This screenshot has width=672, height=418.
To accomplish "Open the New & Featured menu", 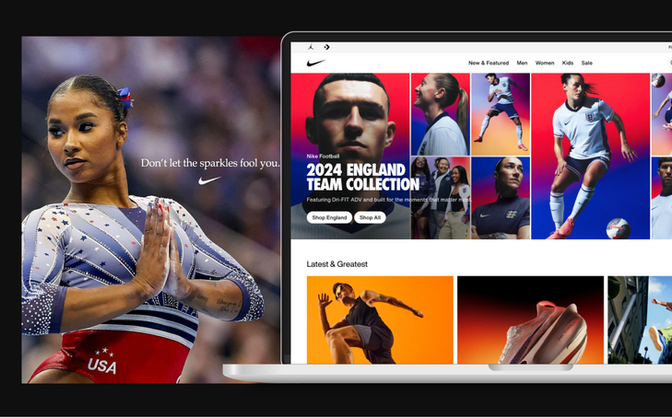I will click(488, 63).
